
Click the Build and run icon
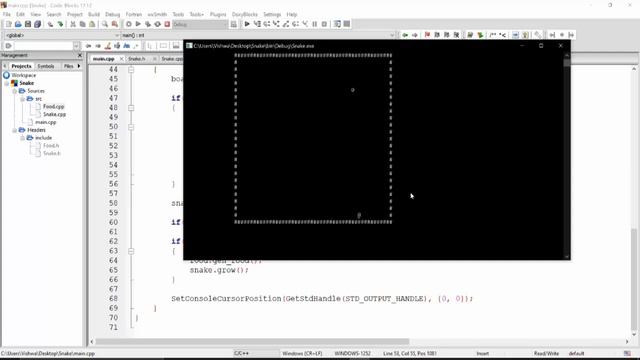tap(148, 24)
